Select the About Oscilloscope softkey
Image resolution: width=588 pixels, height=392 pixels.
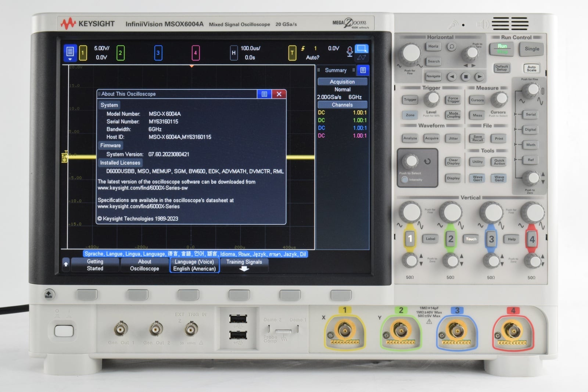pos(144,265)
